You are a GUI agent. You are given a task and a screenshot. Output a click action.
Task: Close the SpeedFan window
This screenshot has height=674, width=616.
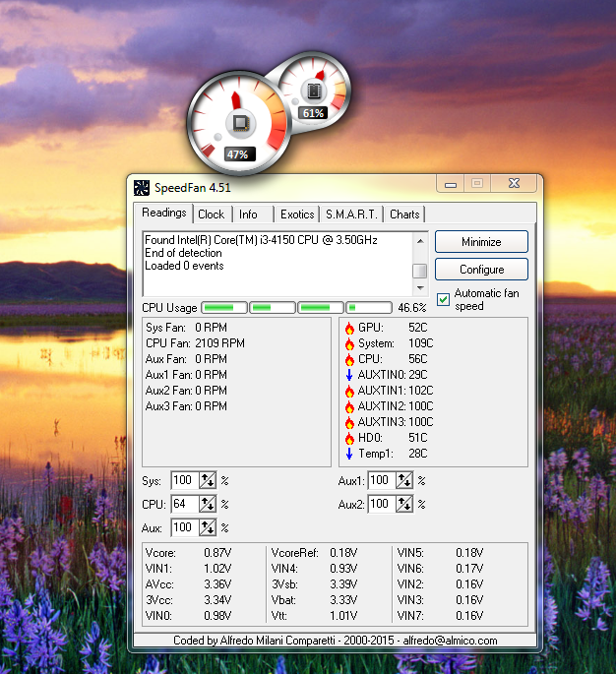coord(514,184)
